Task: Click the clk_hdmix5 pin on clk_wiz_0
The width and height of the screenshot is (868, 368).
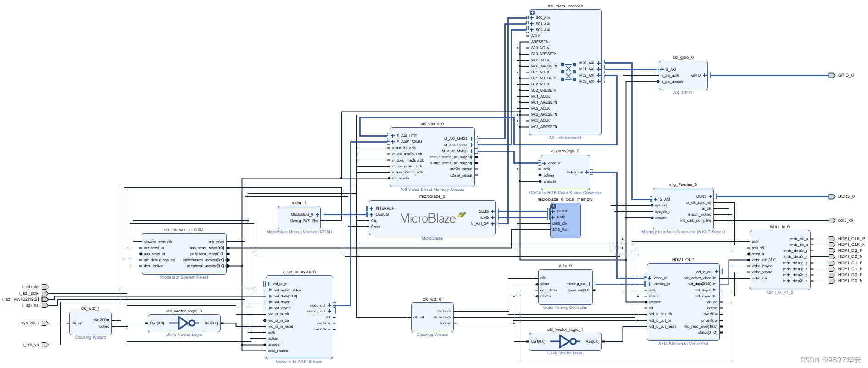Action: [442, 317]
